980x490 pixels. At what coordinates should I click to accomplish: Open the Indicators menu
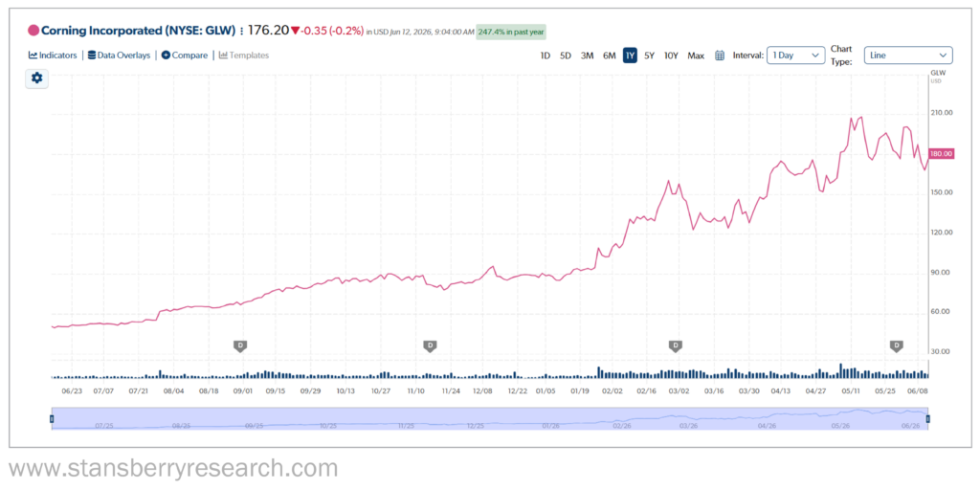coord(53,55)
